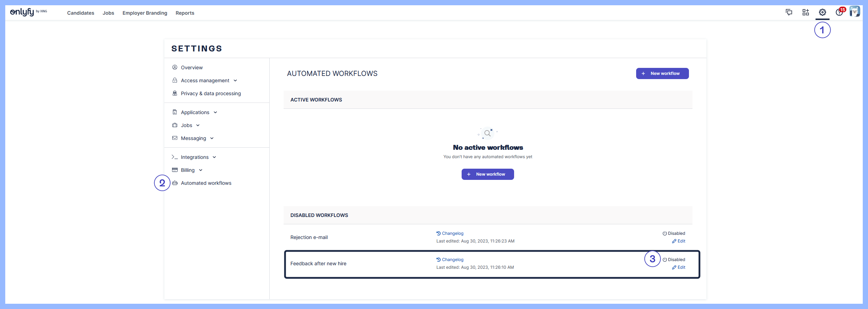Viewport: 868px width, 309px height.
Task: Click the Access management lock icon
Action: click(x=175, y=80)
